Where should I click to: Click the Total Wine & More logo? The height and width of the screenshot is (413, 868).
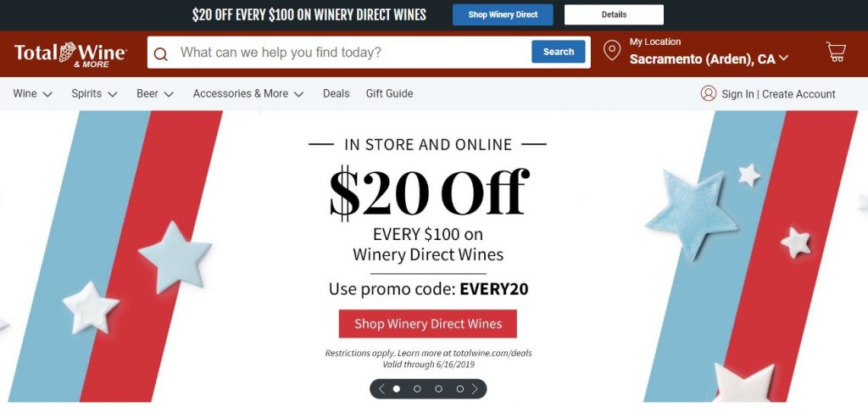pyautogui.click(x=71, y=53)
